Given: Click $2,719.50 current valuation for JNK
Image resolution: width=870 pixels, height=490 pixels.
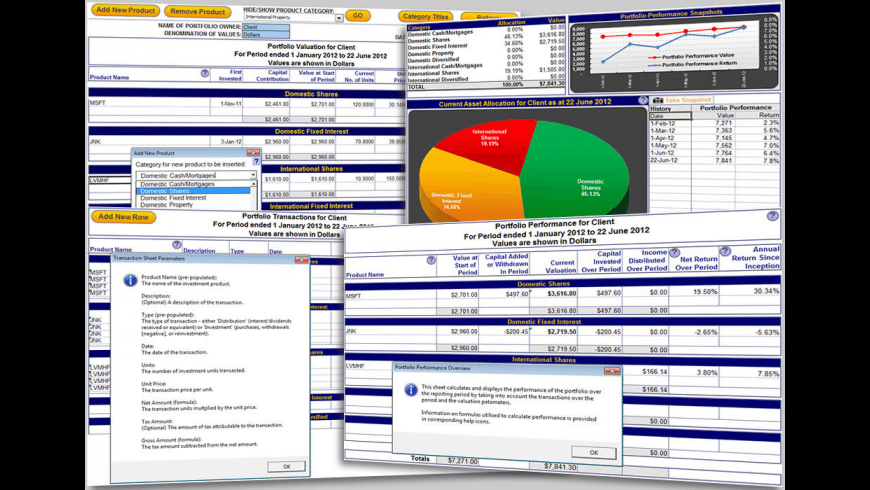Looking at the screenshot, I should click(562, 332).
